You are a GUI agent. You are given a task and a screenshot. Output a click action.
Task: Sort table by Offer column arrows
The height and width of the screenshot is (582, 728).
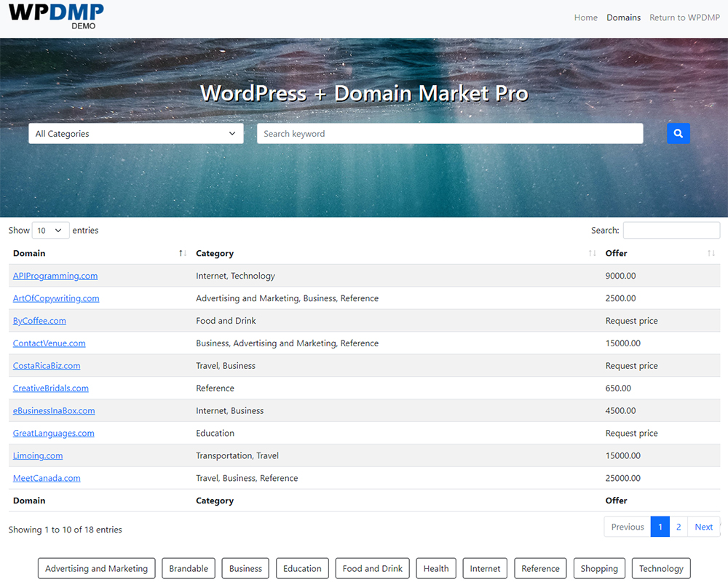711,253
